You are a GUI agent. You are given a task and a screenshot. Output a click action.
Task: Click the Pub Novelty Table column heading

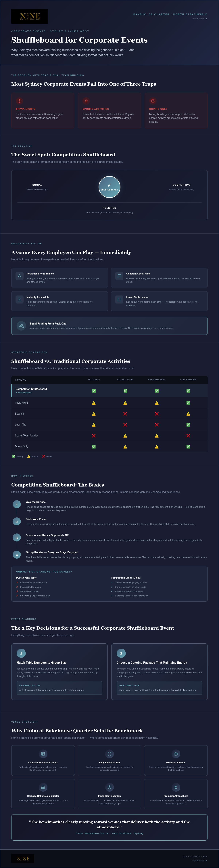27,578
